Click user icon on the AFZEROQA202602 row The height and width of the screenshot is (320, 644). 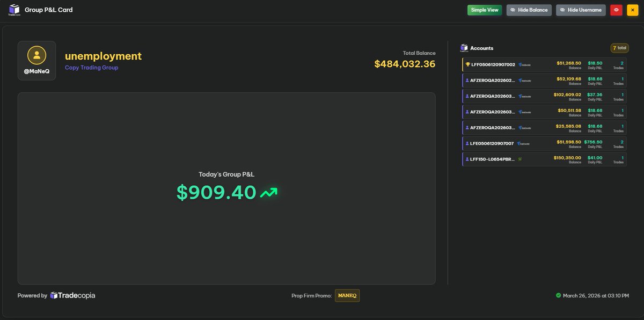[467, 81]
